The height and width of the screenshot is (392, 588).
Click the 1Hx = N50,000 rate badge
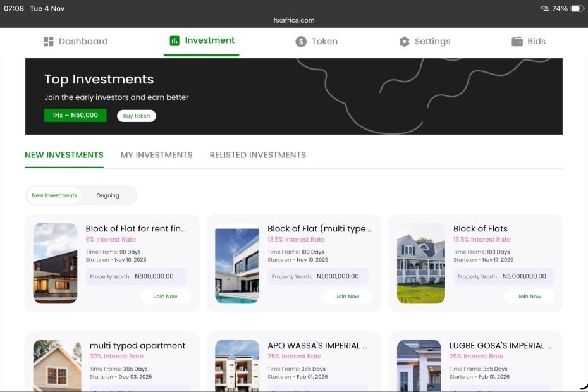(x=75, y=116)
